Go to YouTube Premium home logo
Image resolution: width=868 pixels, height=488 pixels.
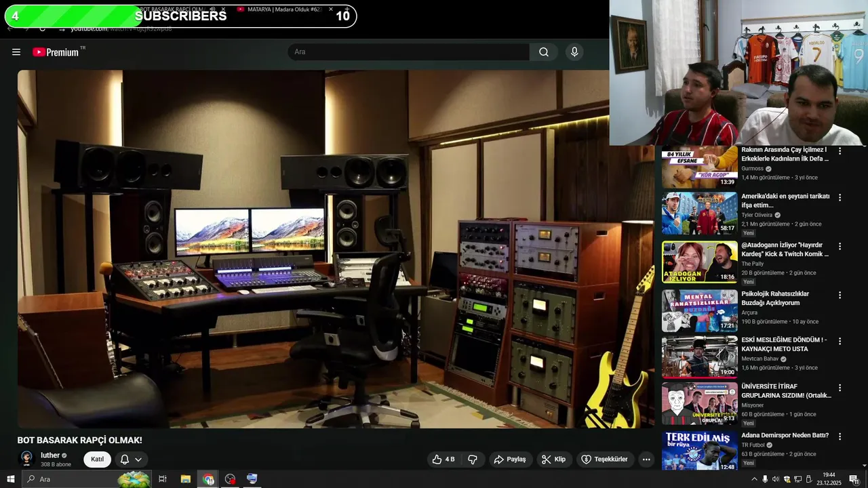coord(57,52)
